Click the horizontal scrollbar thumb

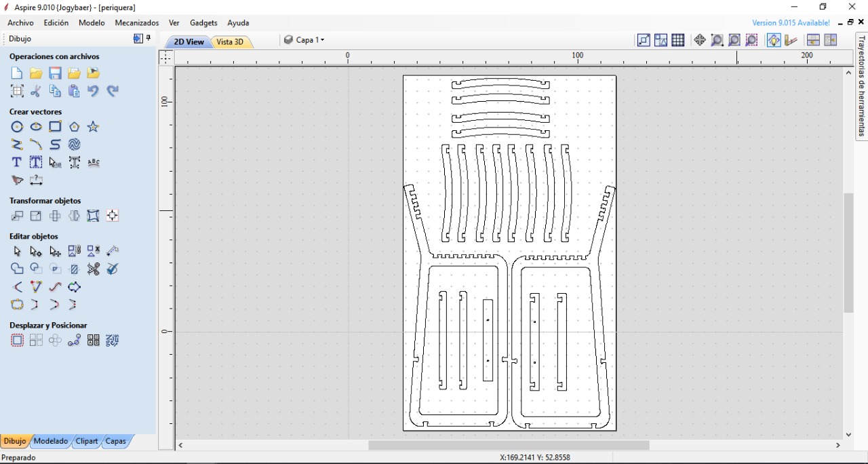click(509, 446)
